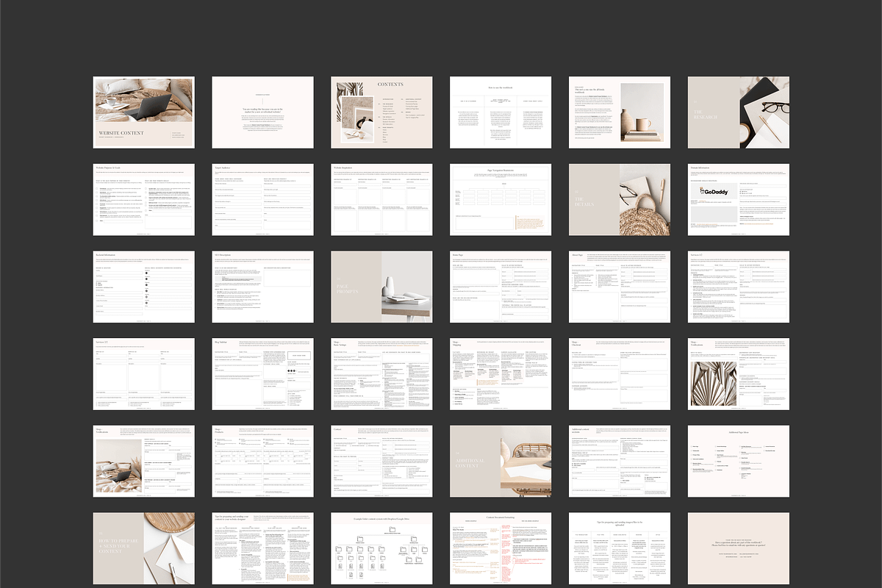The width and height of the screenshot is (882, 588).
Task: Select The Details section divider page
Action: [x=620, y=199]
